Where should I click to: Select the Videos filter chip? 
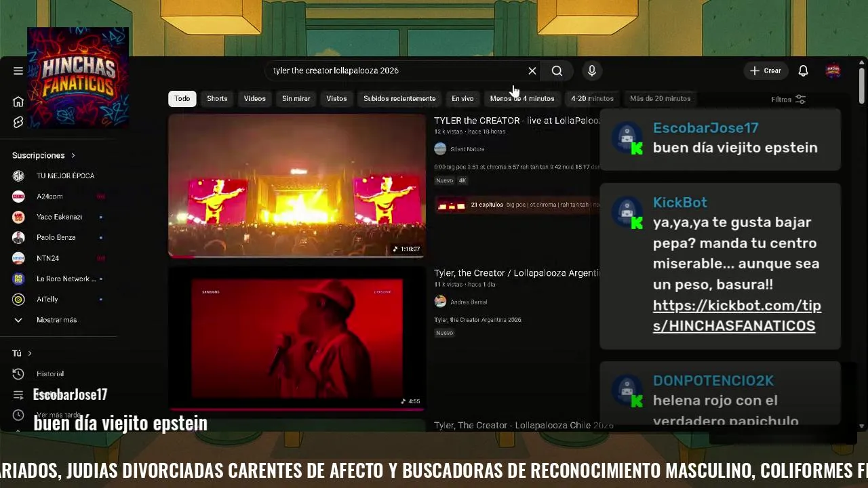click(x=255, y=98)
